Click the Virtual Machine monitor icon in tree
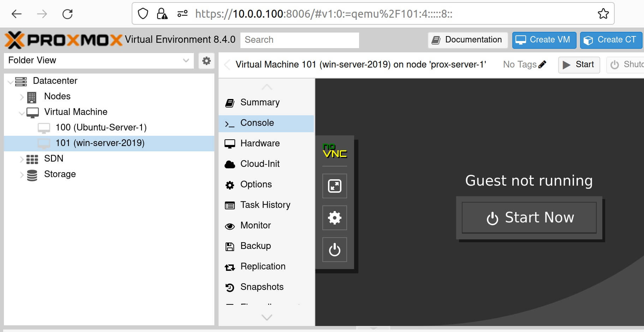This screenshot has width=644, height=332. tap(32, 113)
